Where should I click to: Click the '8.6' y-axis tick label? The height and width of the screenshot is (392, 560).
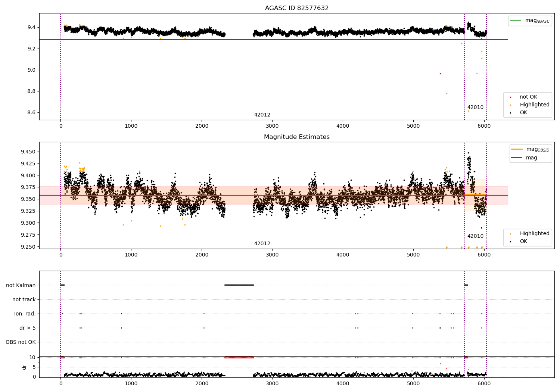click(x=31, y=112)
